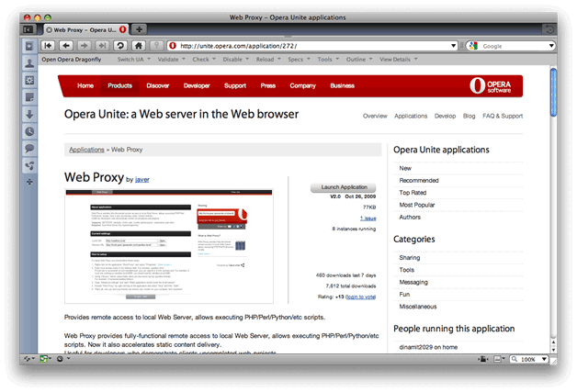This screenshot has width=577, height=392.
Task: Open the Developer site menu item
Action: 197,85
